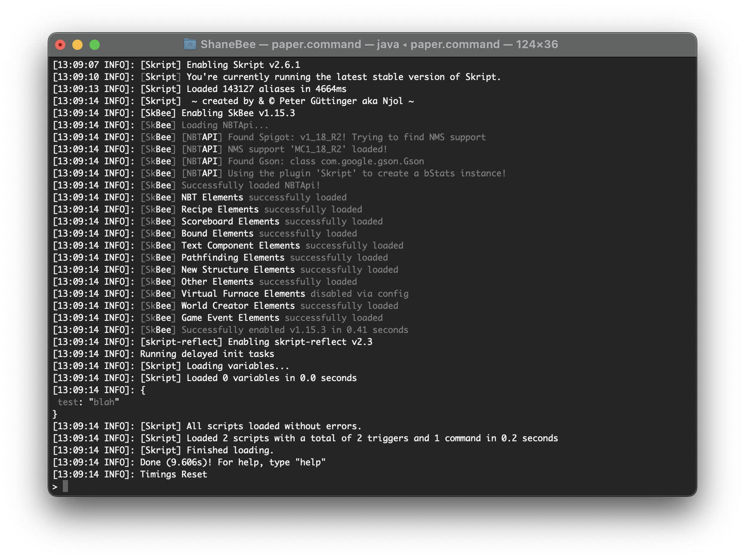Click the terminal window title text
Image resolution: width=745 pixels, height=560 pixels.
tap(379, 44)
